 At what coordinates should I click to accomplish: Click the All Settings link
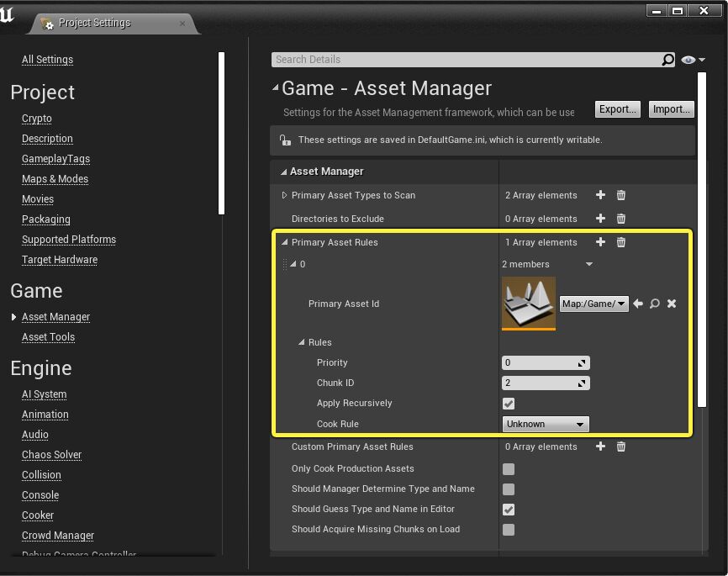click(x=47, y=60)
